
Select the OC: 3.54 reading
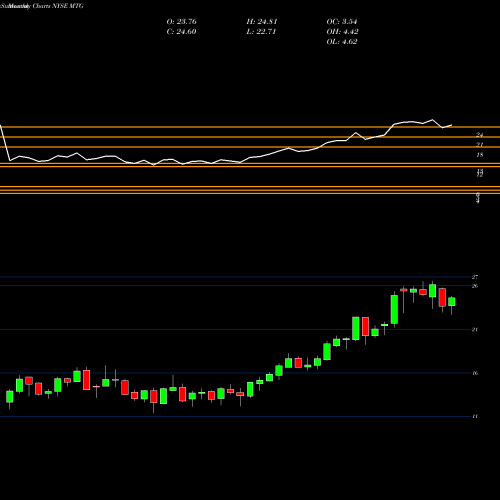(x=342, y=22)
